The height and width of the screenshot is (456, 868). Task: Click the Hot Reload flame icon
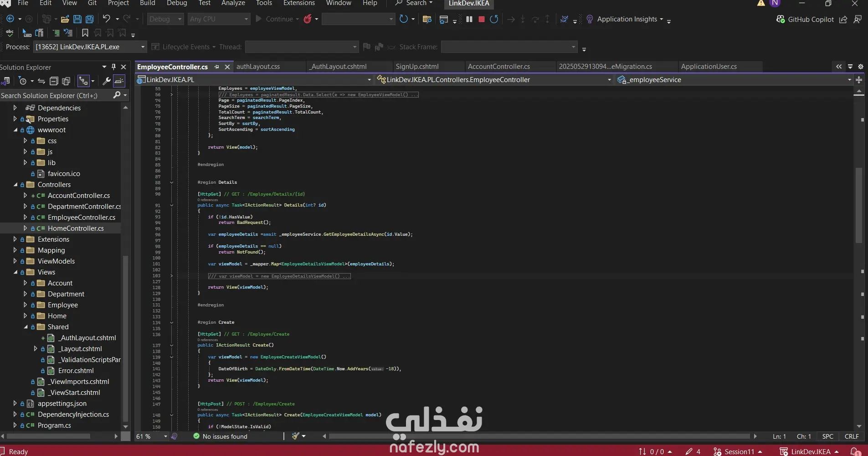click(x=308, y=19)
